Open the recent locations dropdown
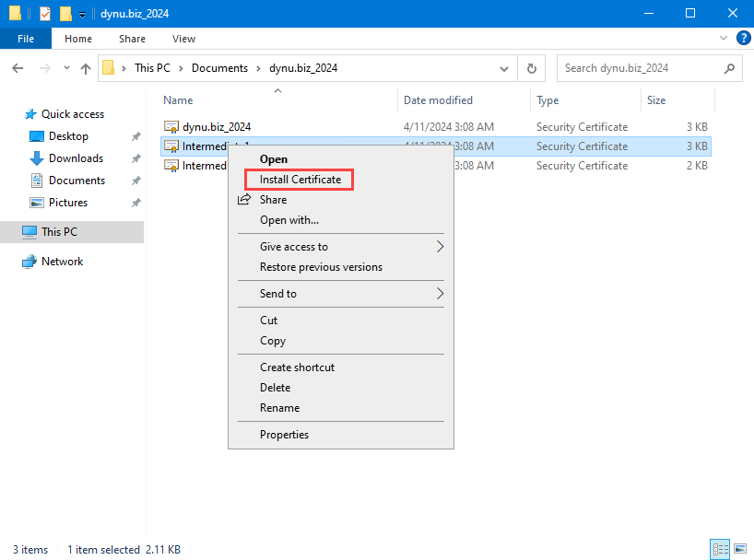754x560 pixels. coord(66,68)
